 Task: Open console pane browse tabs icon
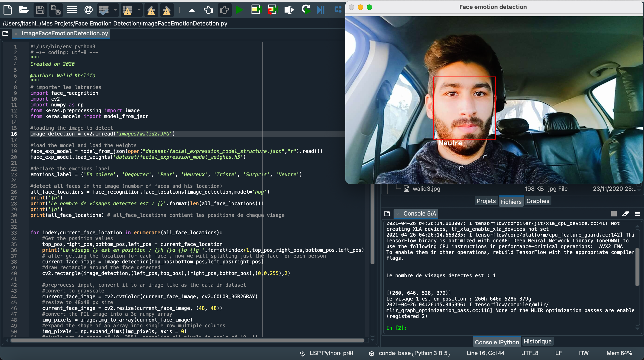(387, 214)
